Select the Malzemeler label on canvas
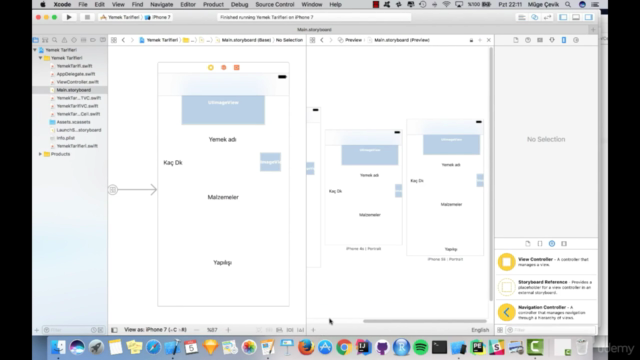Screen dimensions: 640x360 coord(223,197)
